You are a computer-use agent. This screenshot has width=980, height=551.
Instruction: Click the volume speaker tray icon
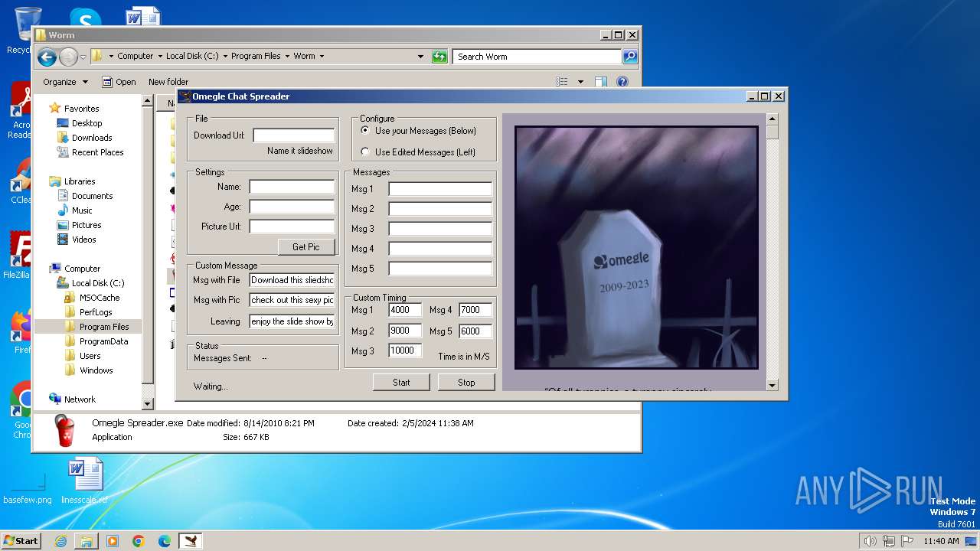click(870, 541)
